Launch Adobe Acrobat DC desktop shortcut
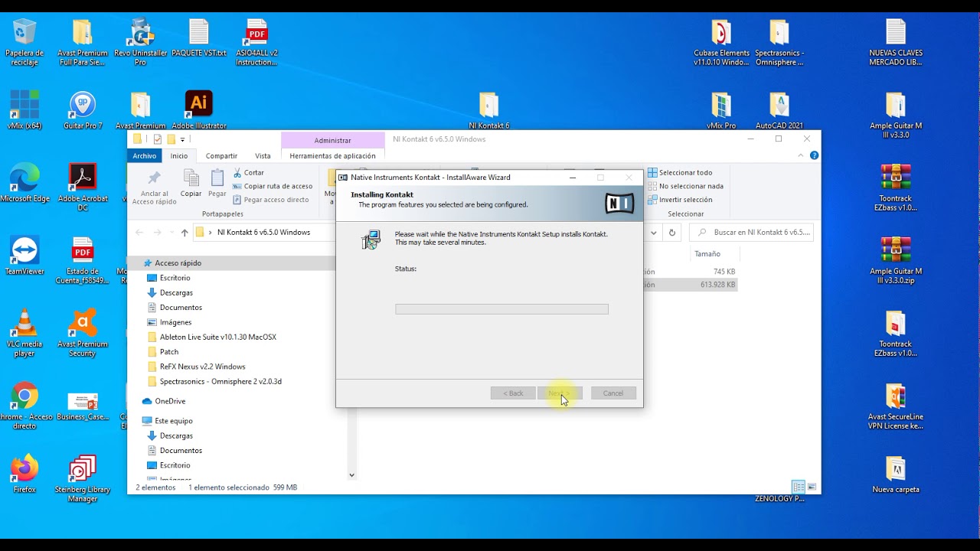This screenshot has height=551, width=980. pyautogui.click(x=83, y=187)
